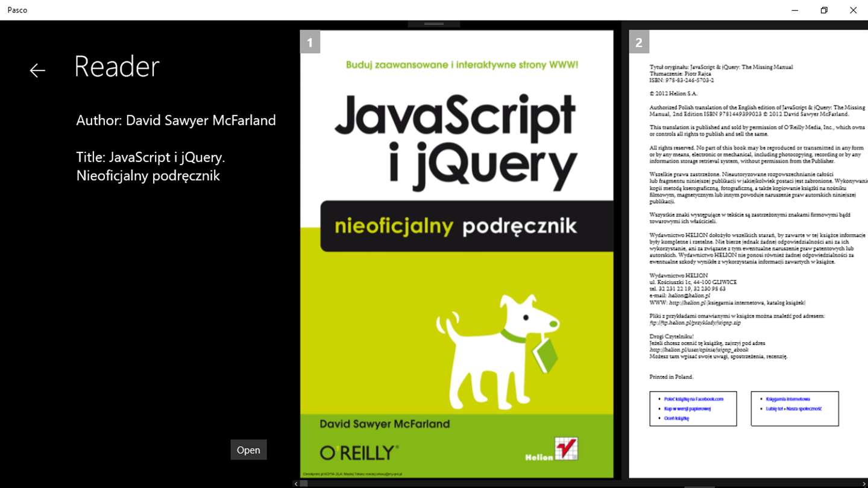Click the horizontal scrollbar thumb
868x488 pixels.
point(304,484)
